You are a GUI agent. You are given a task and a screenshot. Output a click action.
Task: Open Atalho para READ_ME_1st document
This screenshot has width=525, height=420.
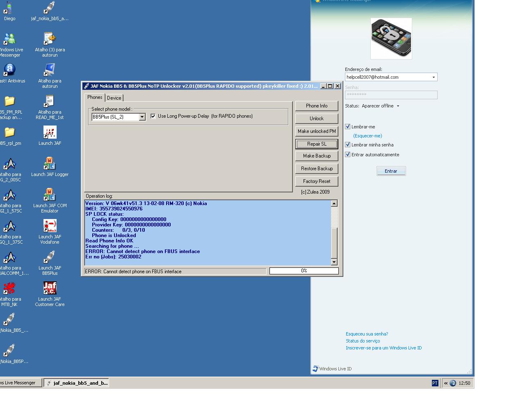click(x=50, y=107)
